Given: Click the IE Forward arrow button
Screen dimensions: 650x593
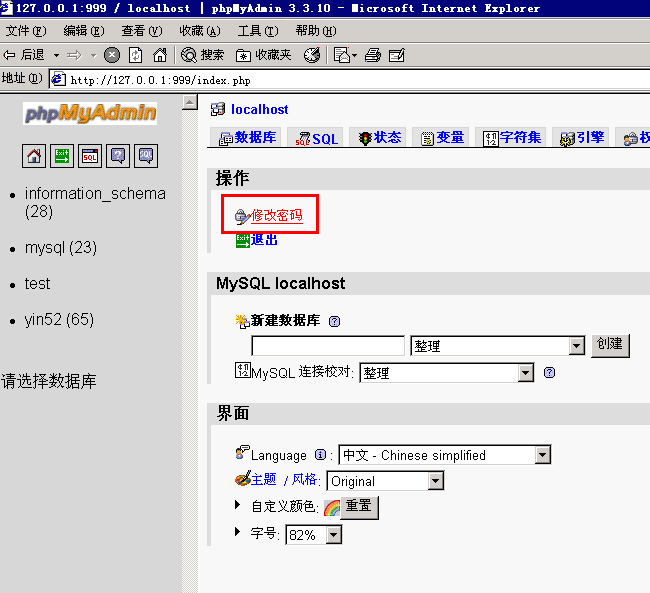Looking at the screenshot, I should pyautogui.click(x=75, y=55).
